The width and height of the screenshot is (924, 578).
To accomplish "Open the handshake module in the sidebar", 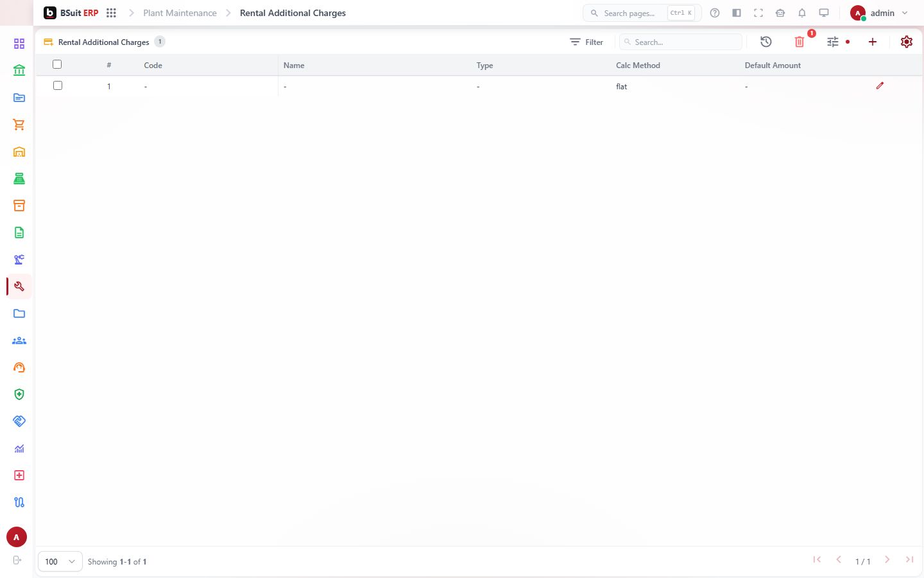I will [x=19, y=421].
